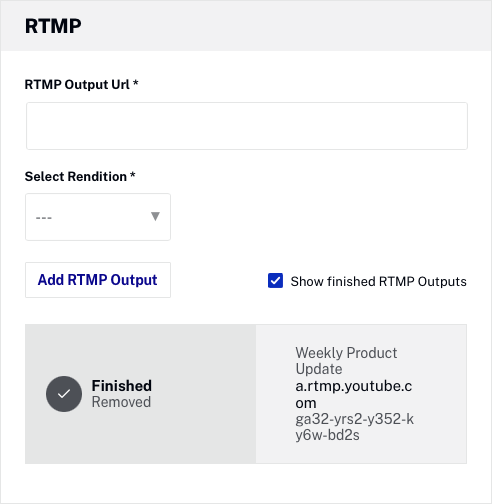This screenshot has width=492, height=504.
Task: Click the Add RTMP Output button
Action: click(98, 280)
